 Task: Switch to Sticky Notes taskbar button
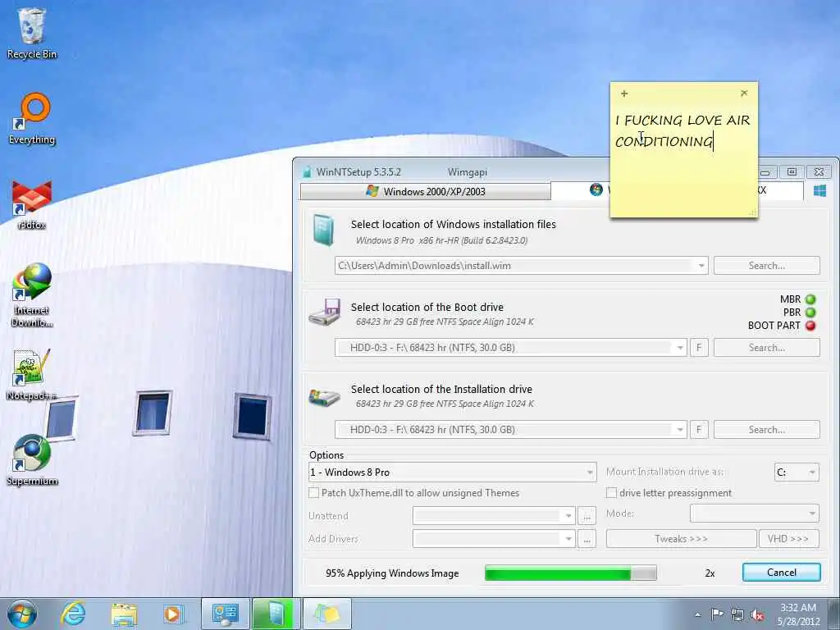point(326,614)
